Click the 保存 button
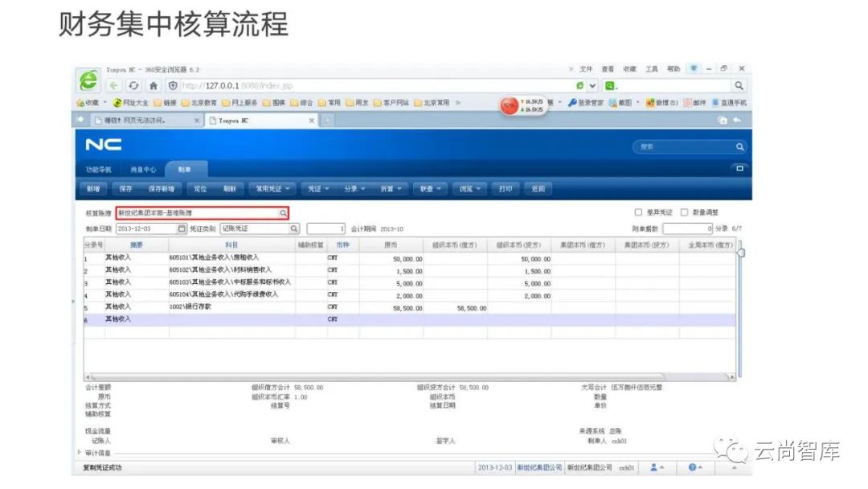The width and height of the screenshot is (868, 489). coord(125,189)
